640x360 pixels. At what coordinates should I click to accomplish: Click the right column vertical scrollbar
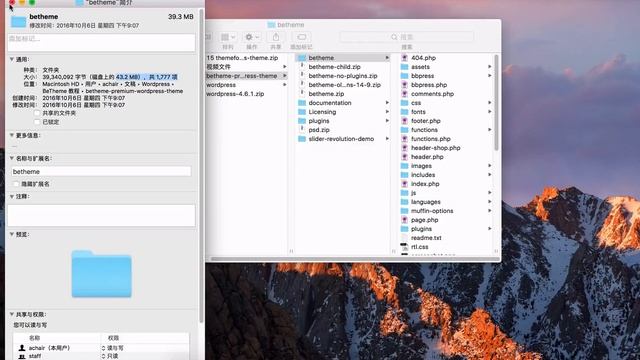tap(496, 102)
